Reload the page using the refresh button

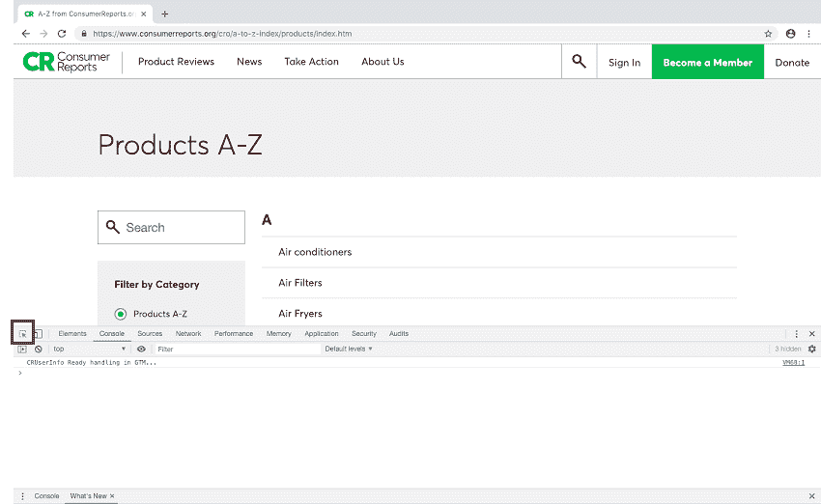point(60,33)
